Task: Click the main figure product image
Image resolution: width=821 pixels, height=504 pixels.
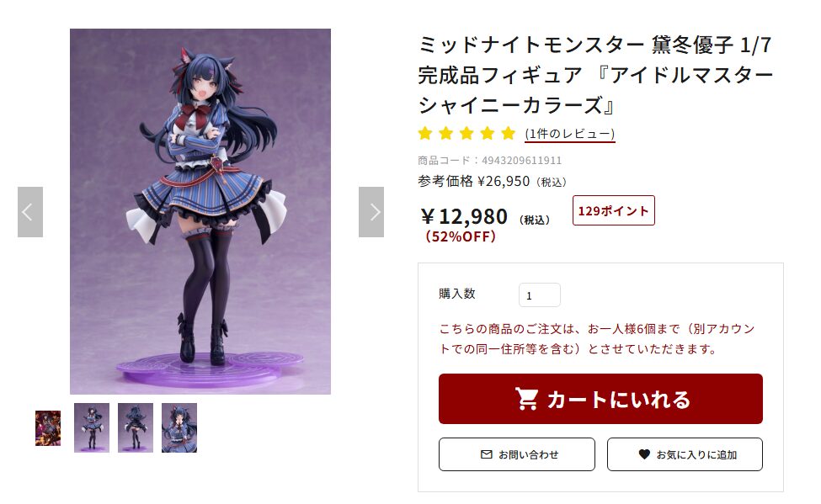Action: (x=200, y=211)
